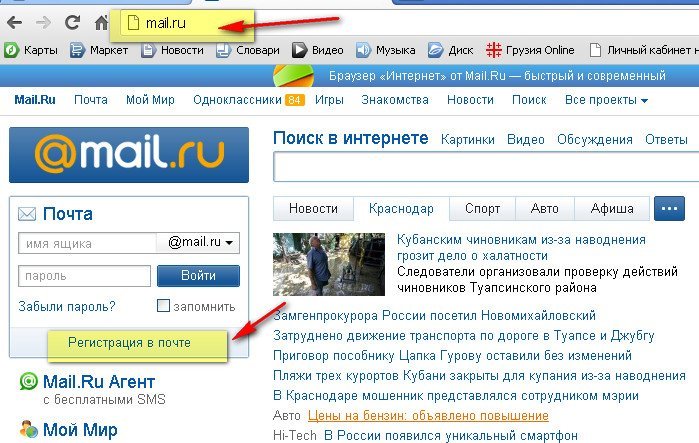Open headline Затруднено движение транспорта

[x=464, y=335]
